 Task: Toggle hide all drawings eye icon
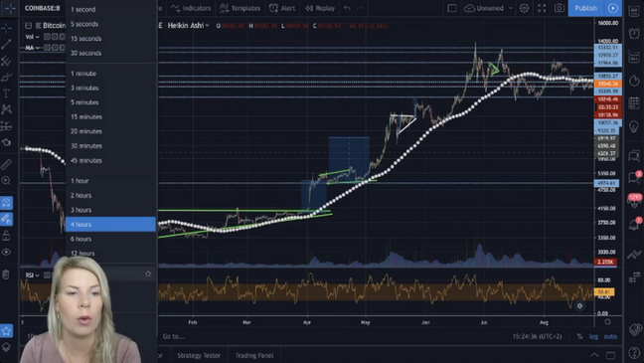coord(6,252)
